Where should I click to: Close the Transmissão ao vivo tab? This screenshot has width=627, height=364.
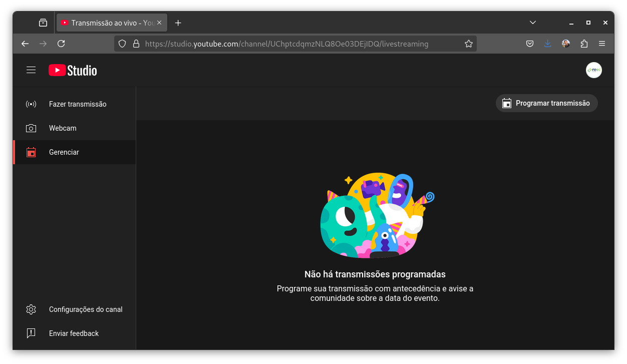(159, 23)
